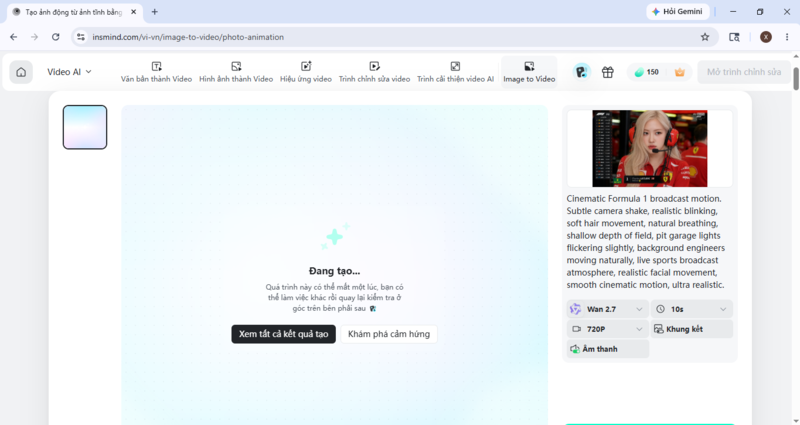Click the browser forward arrow
800x425 pixels.
point(34,37)
